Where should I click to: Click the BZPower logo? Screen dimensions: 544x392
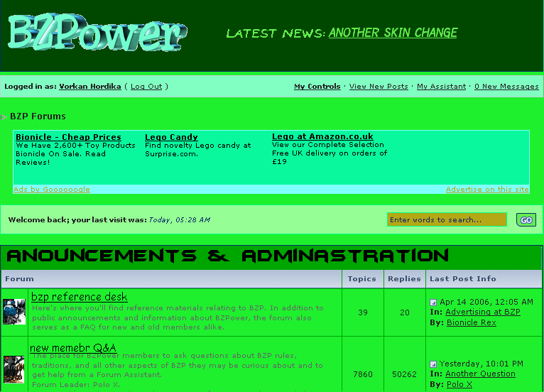(97, 33)
